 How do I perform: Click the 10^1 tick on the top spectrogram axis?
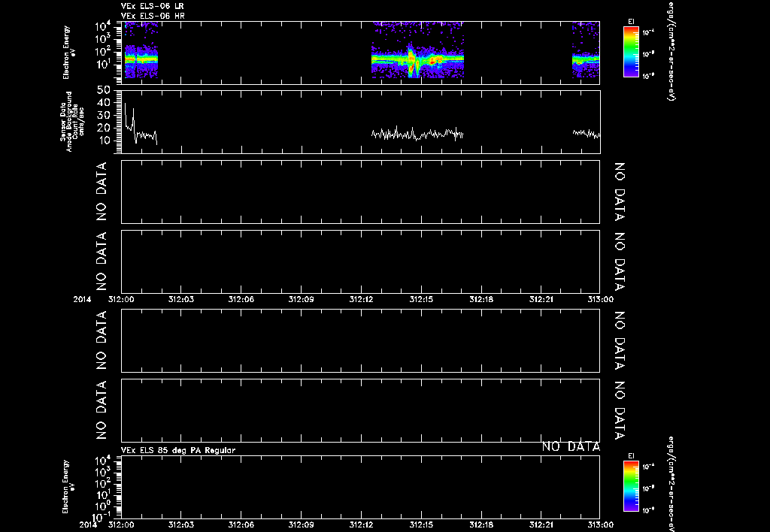point(103,65)
